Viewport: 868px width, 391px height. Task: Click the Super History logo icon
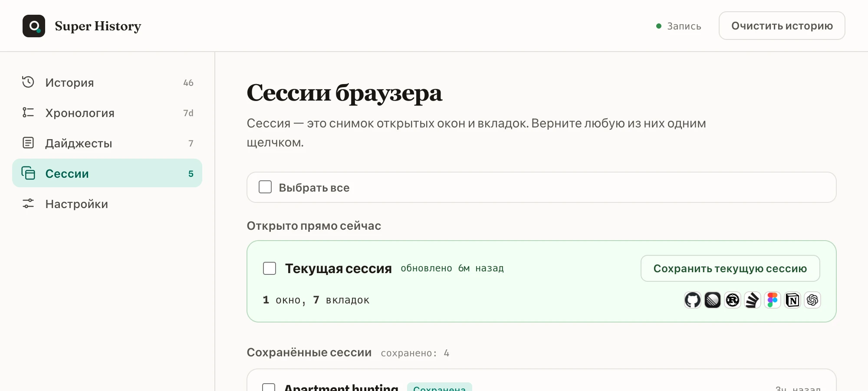[34, 26]
